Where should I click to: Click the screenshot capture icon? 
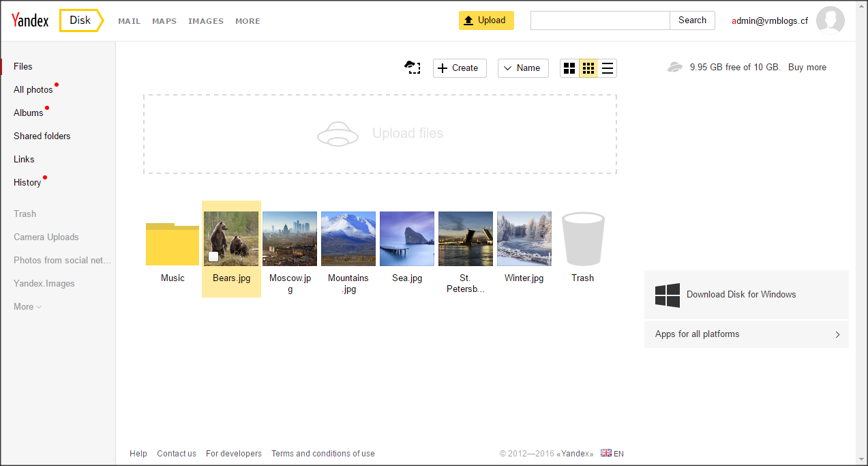click(413, 67)
